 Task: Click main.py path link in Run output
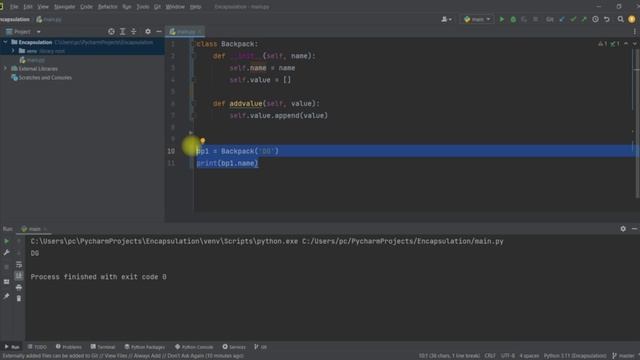click(402, 241)
